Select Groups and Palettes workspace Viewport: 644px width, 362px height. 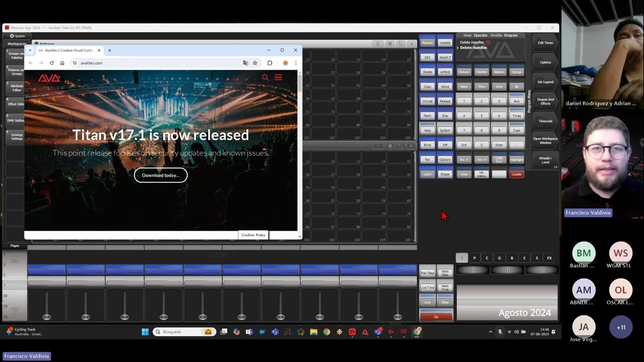pyautogui.click(x=15, y=55)
